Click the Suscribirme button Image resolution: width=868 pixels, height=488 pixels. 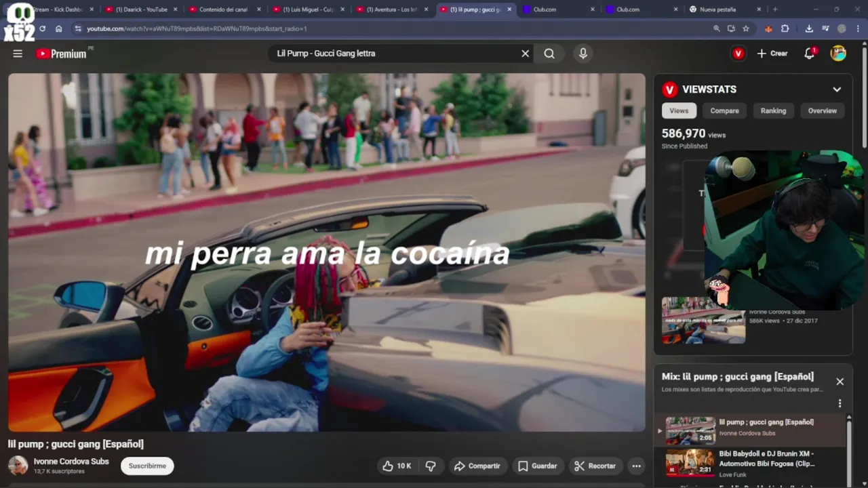click(x=147, y=466)
